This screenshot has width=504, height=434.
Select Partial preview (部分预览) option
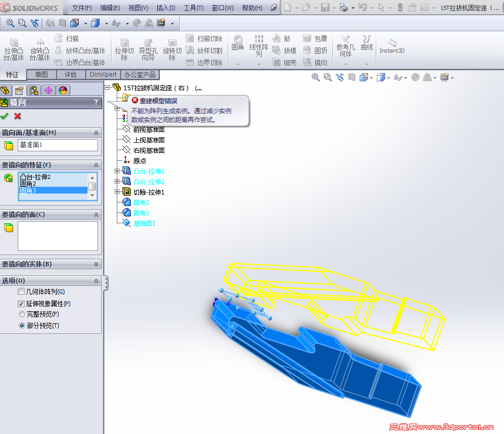click(22, 325)
